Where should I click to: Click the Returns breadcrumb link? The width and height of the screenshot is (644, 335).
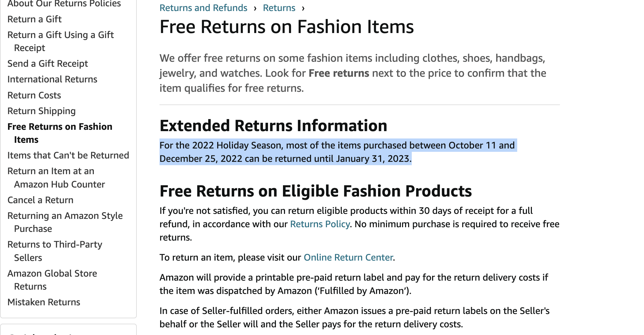(x=279, y=8)
